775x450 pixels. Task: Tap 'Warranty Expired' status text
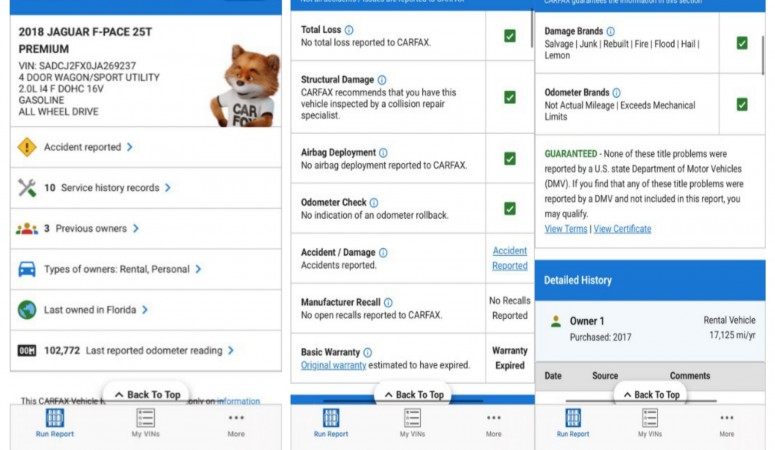point(510,358)
